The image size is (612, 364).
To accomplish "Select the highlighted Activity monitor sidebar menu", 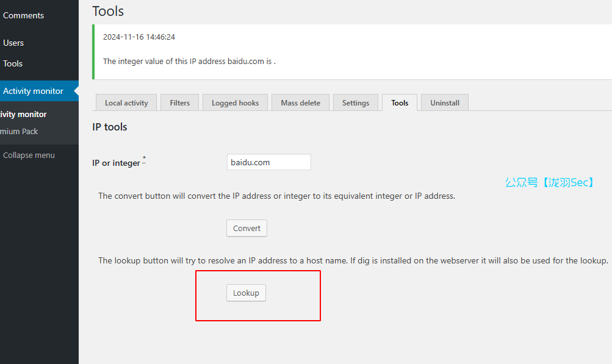I will point(33,91).
